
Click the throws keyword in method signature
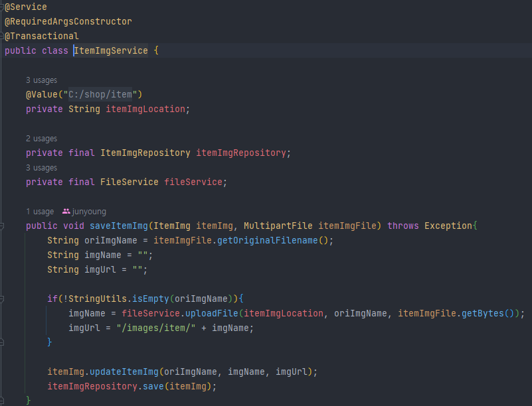point(402,226)
